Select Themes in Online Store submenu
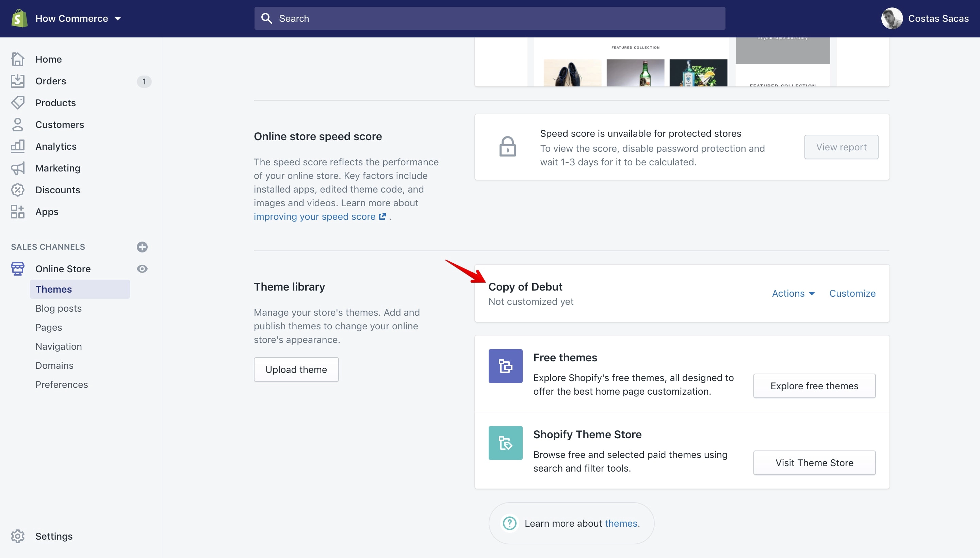The image size is (980, 558). point(80,289)
